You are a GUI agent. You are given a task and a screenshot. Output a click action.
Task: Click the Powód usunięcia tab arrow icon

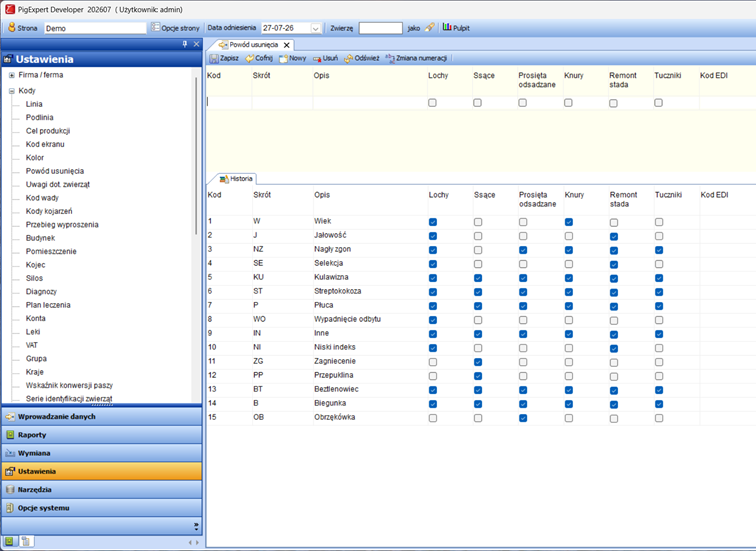tap(223, 45)
